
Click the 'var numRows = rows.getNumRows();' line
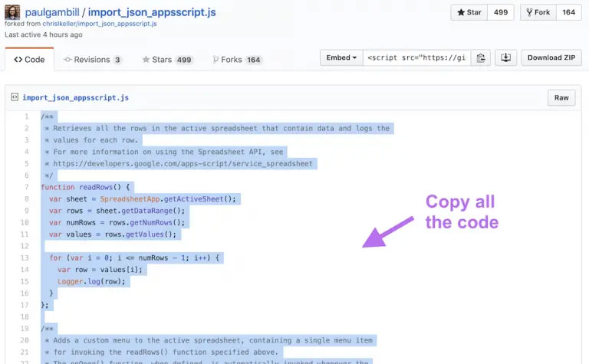[x=117, y=222]
